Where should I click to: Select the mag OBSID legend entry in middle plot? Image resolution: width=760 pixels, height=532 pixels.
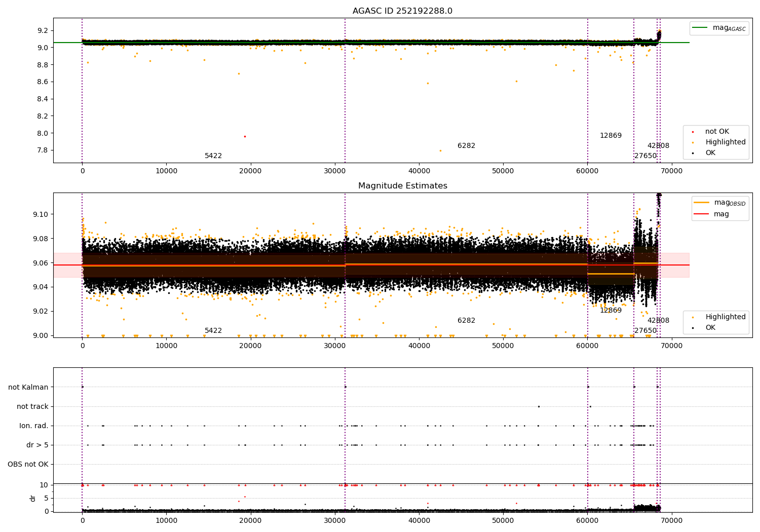tap(720, 203)
